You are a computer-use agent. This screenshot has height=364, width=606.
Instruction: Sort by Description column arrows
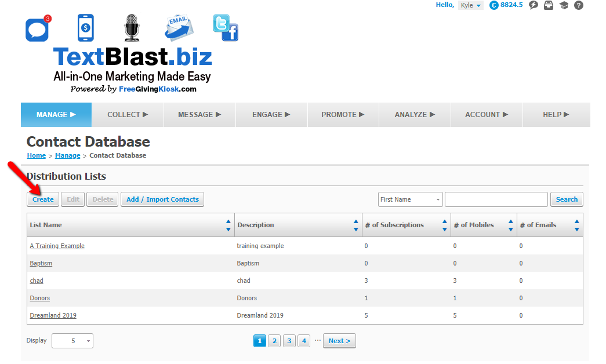(x=355, y=225)
